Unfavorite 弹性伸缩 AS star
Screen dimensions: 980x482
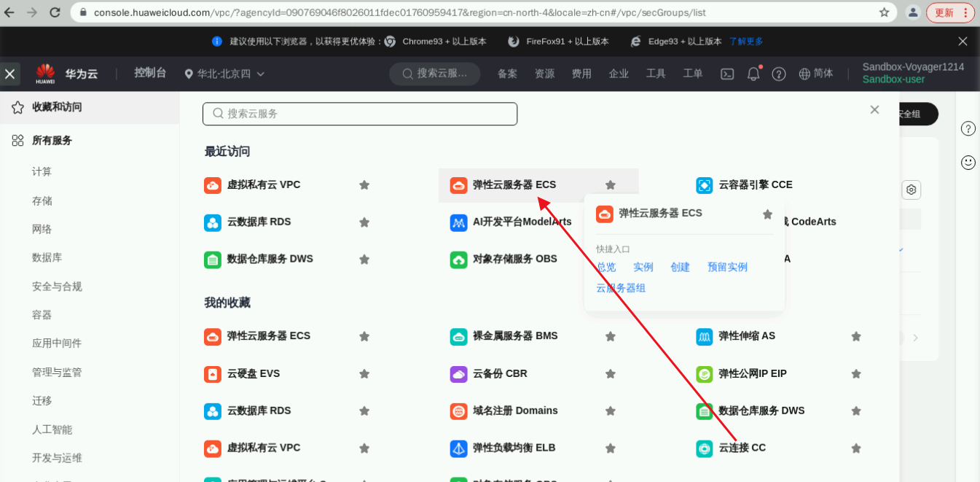tap(856, 336)
